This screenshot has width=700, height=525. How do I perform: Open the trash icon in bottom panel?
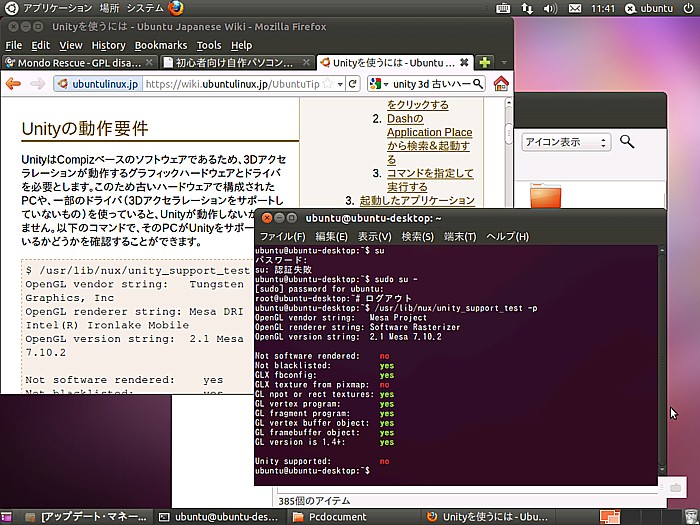690,517
